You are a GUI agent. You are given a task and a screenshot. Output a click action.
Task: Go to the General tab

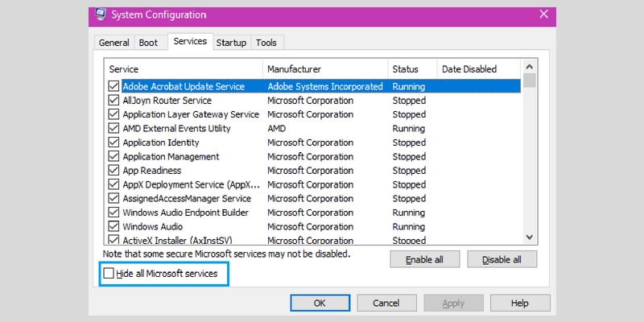pyautogui.click(x=114, y=43)
